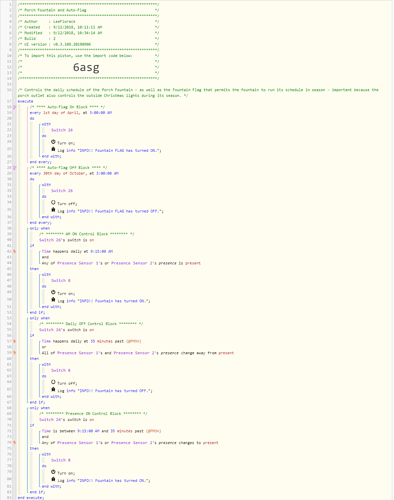Screen dimensions: 394x500
Task: Click the orange trigger marker on line 42
Action: tap(14, 252)
